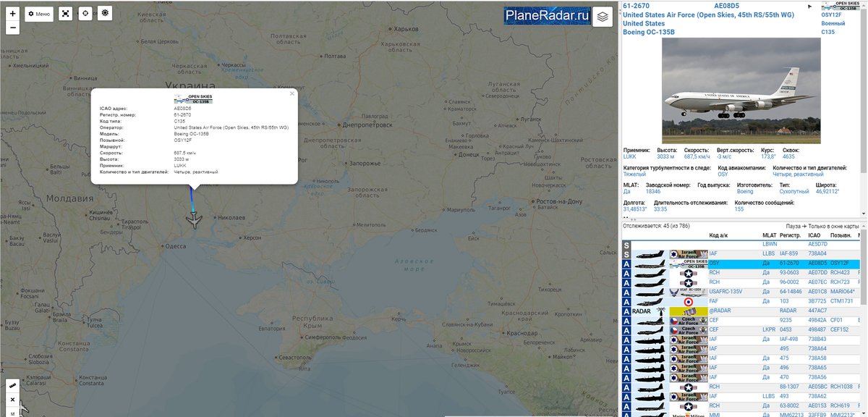Click the PlaneRadar.ru logo
This screenshot has height=417, width=868.
548,16
